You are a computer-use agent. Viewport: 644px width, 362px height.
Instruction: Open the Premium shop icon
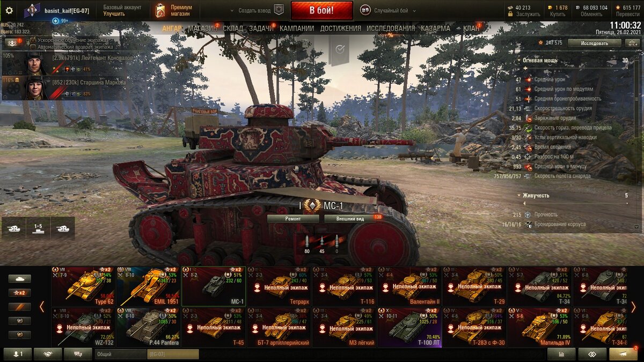click(160, 10)
